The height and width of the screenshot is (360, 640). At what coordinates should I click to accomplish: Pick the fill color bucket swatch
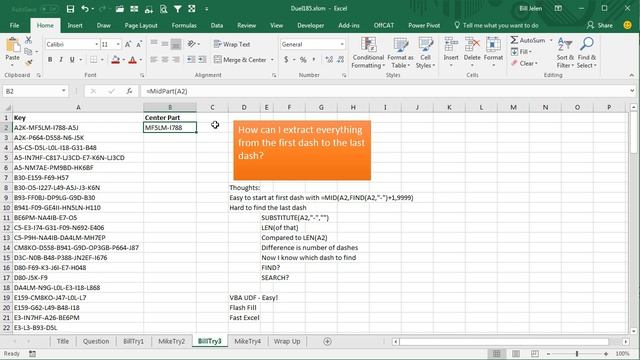pyautogui.click(x=116, y=60)
